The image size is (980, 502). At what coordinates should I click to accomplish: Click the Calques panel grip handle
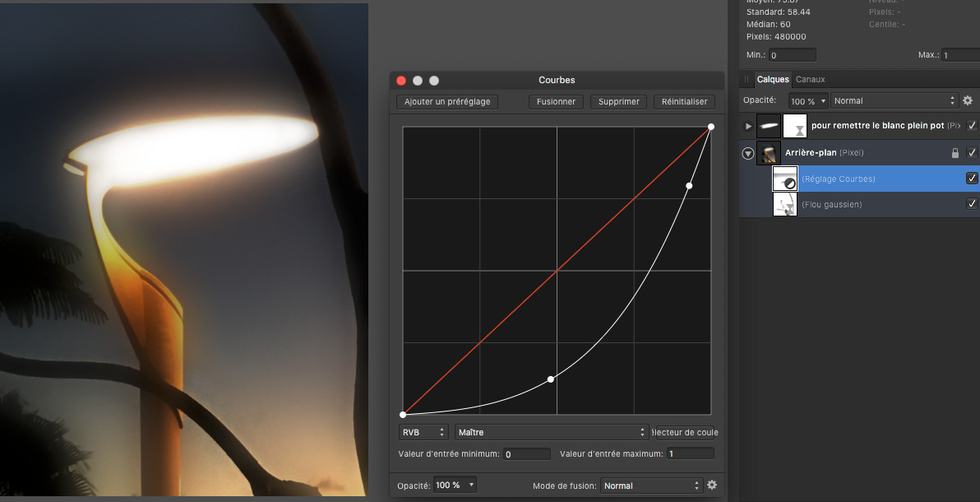(x=747, y=80)
